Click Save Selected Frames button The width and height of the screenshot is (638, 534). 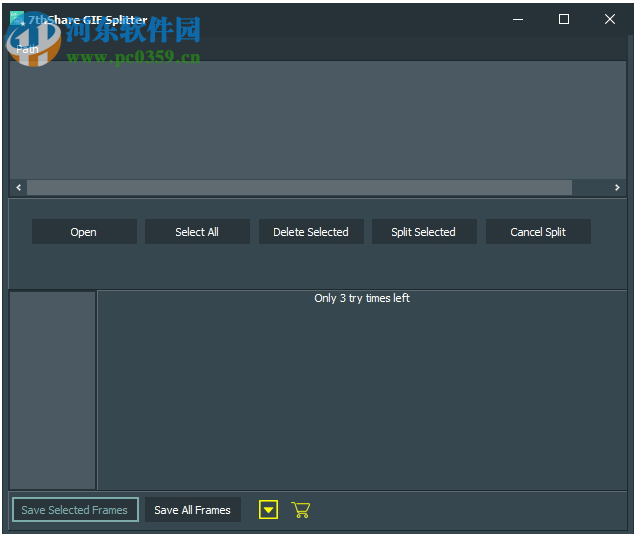75,510
